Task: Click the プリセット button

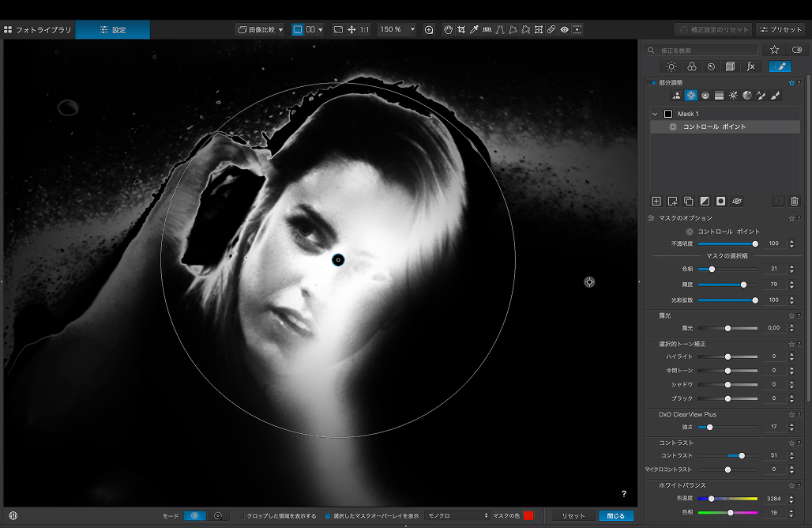Action: click(780, 29)
